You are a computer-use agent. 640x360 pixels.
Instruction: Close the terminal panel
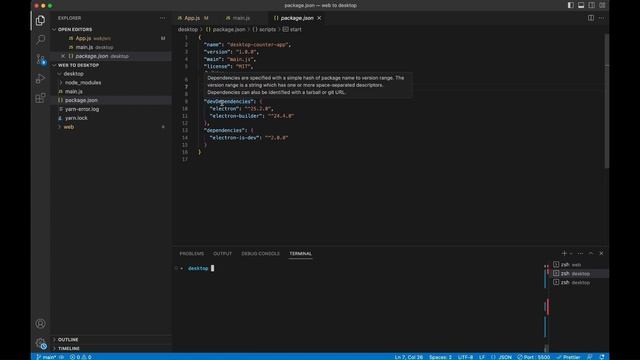601,253
